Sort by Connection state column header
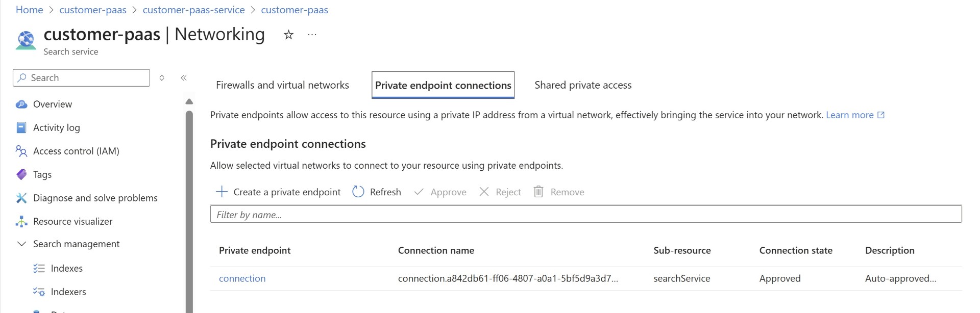 pos(796,250)
